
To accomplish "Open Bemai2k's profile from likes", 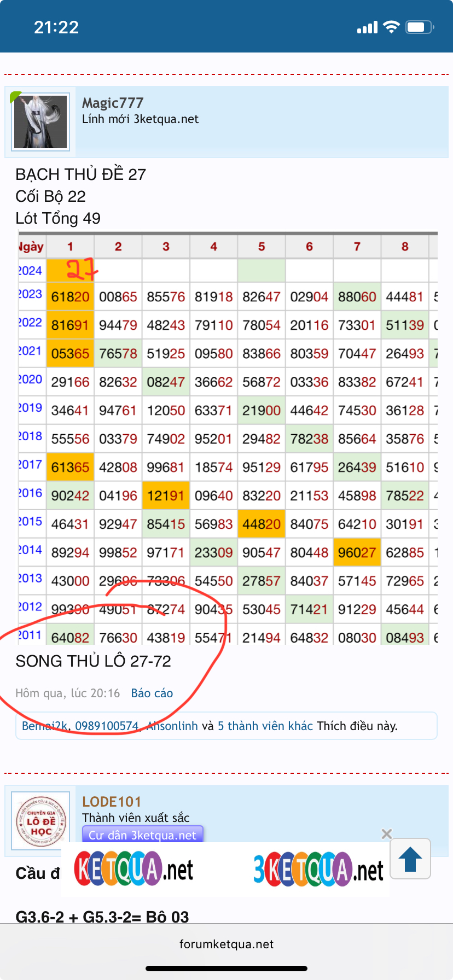I will [45, 726].
